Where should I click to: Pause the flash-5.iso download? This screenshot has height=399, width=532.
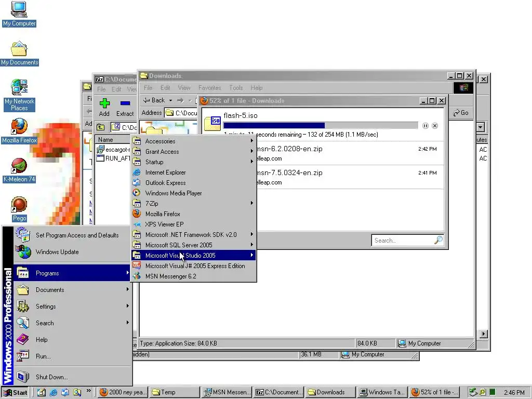(x=425, y=126)
